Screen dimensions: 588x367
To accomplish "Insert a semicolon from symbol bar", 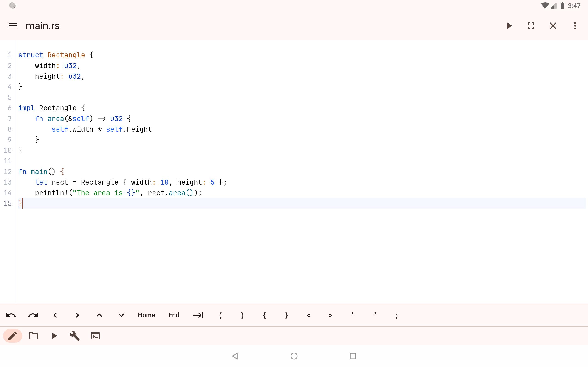I will 396,316.
